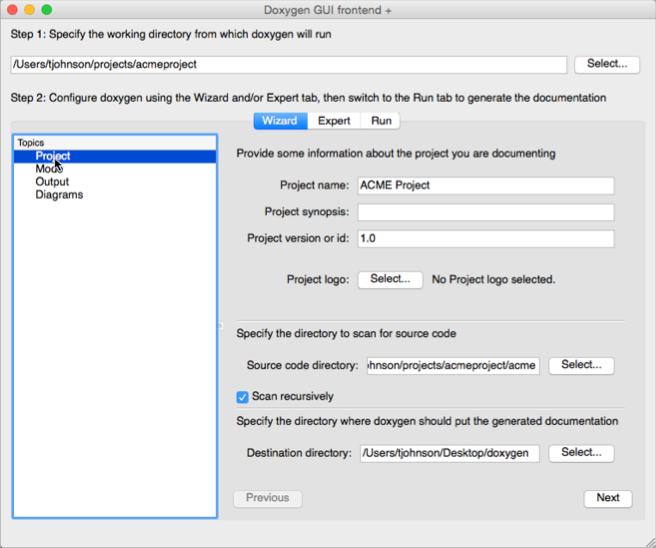
Task: Click the Destination directory text field
Action: tap(449, 454)
